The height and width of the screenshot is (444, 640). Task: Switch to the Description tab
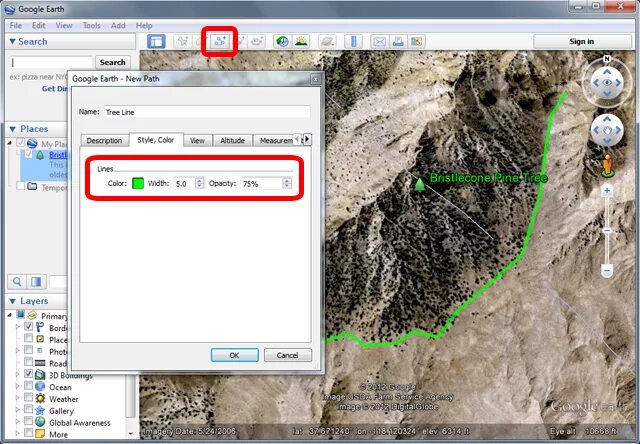pos(104,140)
